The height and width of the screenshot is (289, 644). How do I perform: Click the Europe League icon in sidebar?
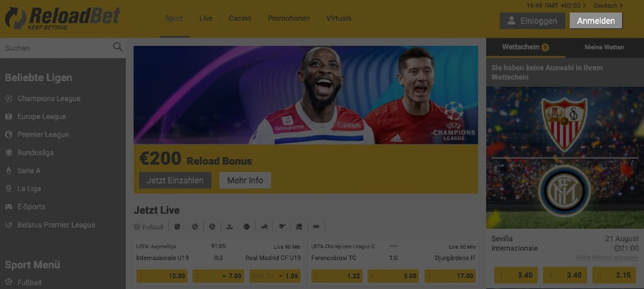9,117
